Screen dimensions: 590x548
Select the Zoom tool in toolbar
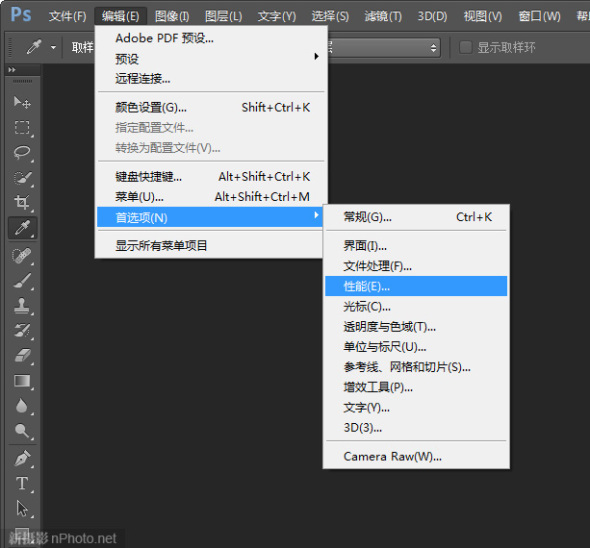tap(22, 430)
